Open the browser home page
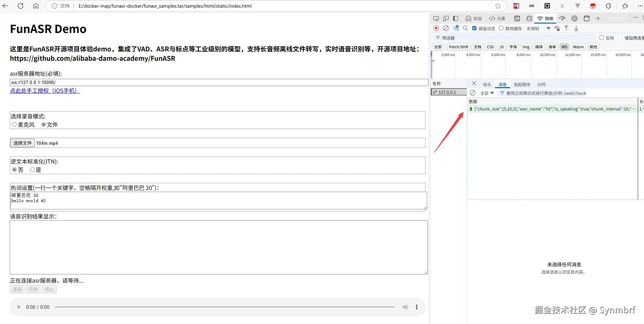Viewport: 644px width, 324px height. (36, 6)
